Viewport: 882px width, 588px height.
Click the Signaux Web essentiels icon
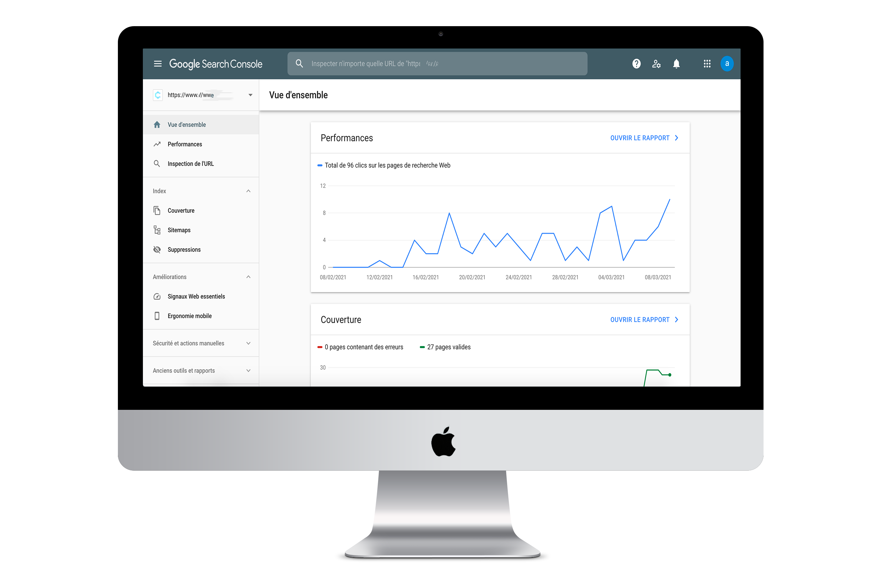[158, 297]
